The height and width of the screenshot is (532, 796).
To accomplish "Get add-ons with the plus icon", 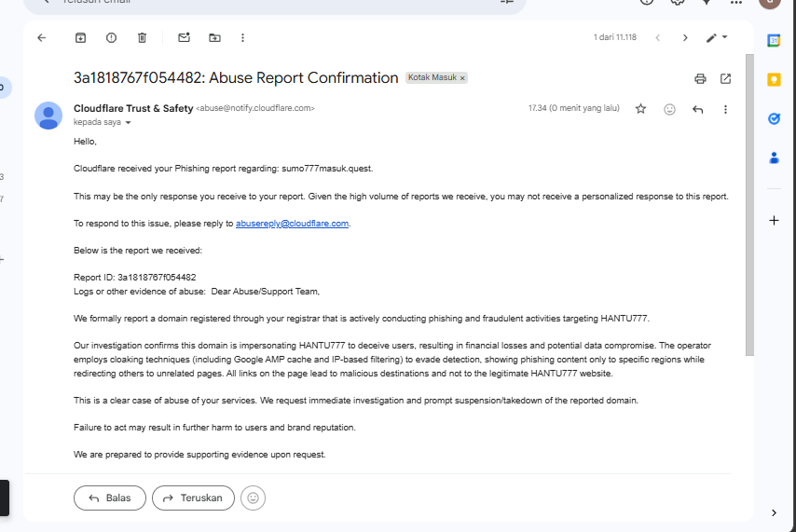I will (774, 220).
